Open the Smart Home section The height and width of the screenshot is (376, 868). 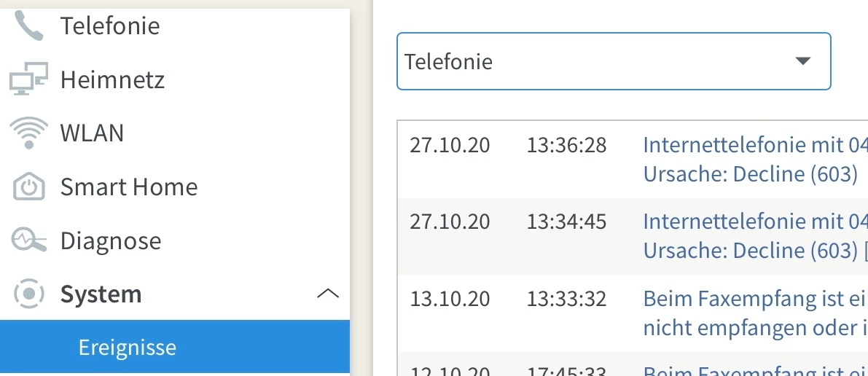tap(129, 187)
